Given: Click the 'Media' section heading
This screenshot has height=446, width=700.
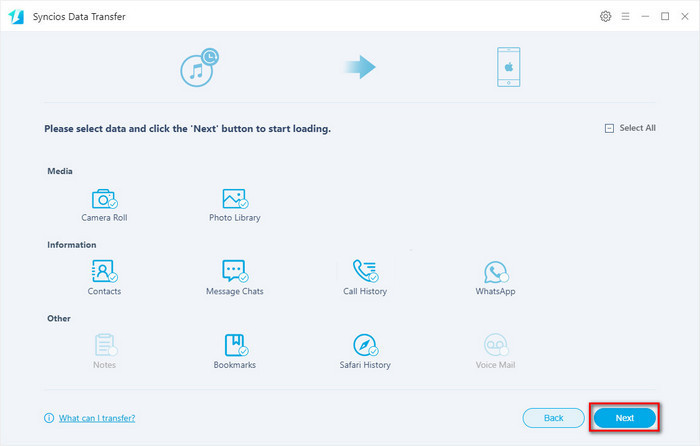Looking at the screenshot, I should (60, 171).
